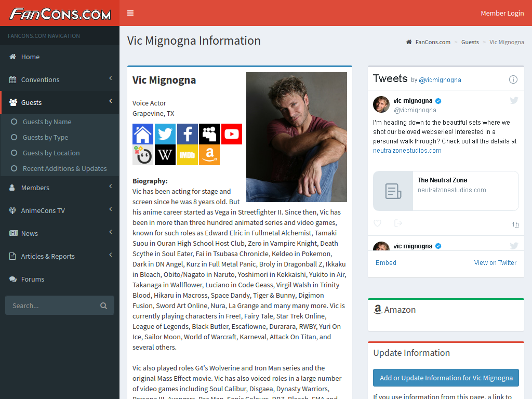The height and width of the screenshot is (399, 532).
Task: Expand the Conventions menu chevron
Action: coord(111,78)
